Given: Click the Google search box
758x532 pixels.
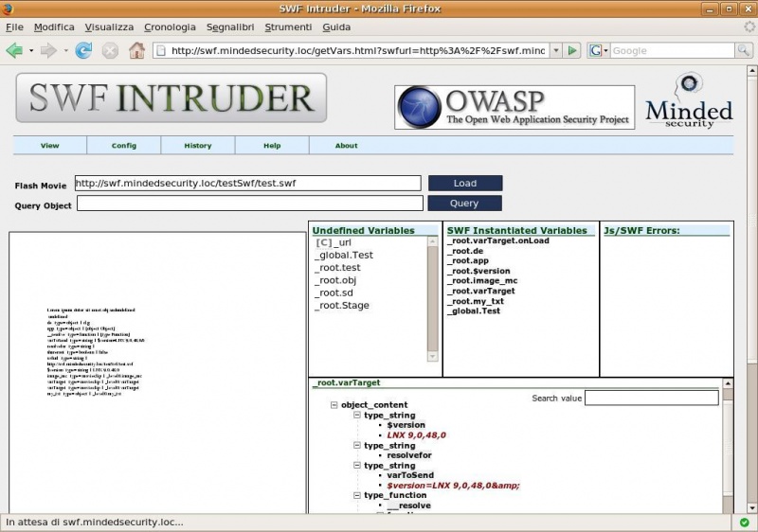Looking at the screenshot, I should pyautogui.click(x=672, y=50).
